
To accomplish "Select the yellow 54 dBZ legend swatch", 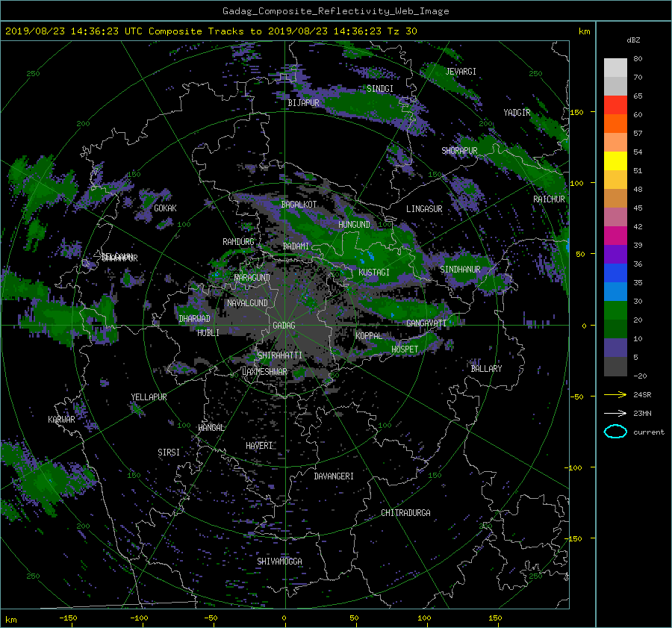I will tap(615, 161).
